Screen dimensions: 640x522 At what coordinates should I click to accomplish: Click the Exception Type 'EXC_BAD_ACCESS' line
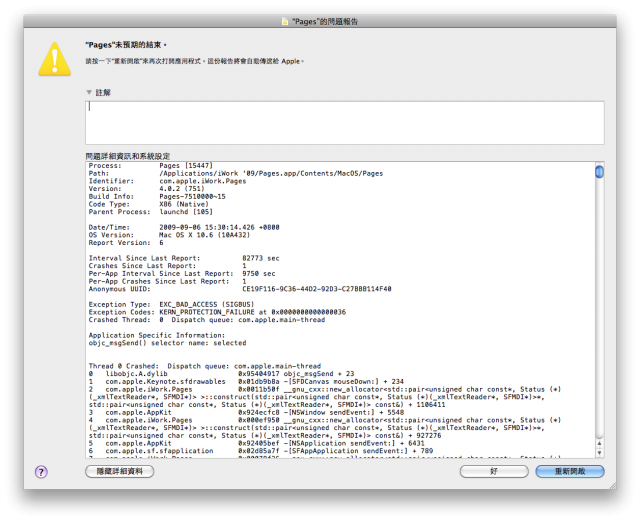(x=171, y=304)
